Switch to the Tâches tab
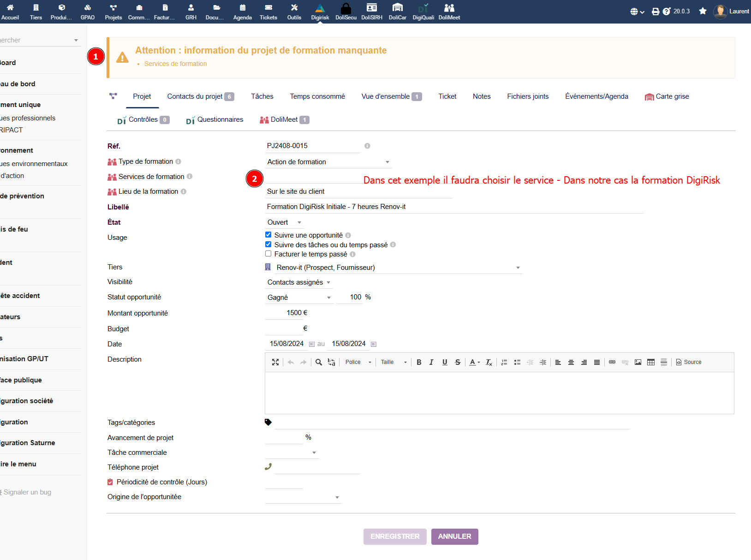This screenshot has width=751, height=560. click(262, 96)
